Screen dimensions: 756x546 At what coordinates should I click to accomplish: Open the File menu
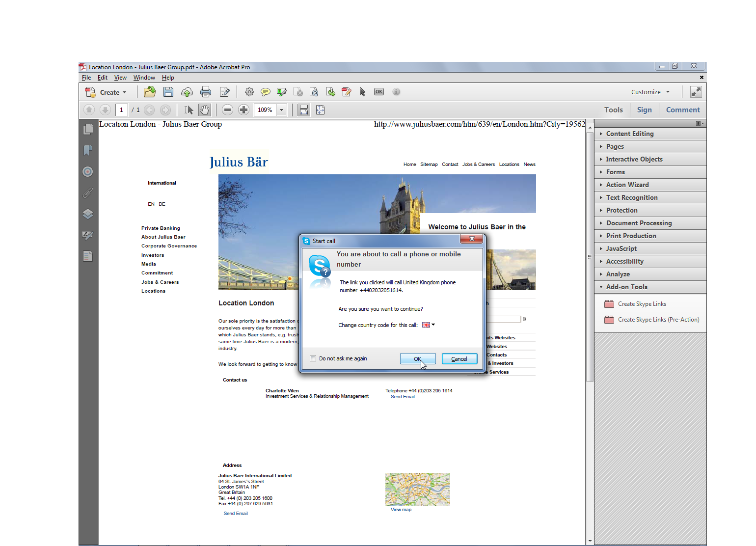[x=86, y=78]
